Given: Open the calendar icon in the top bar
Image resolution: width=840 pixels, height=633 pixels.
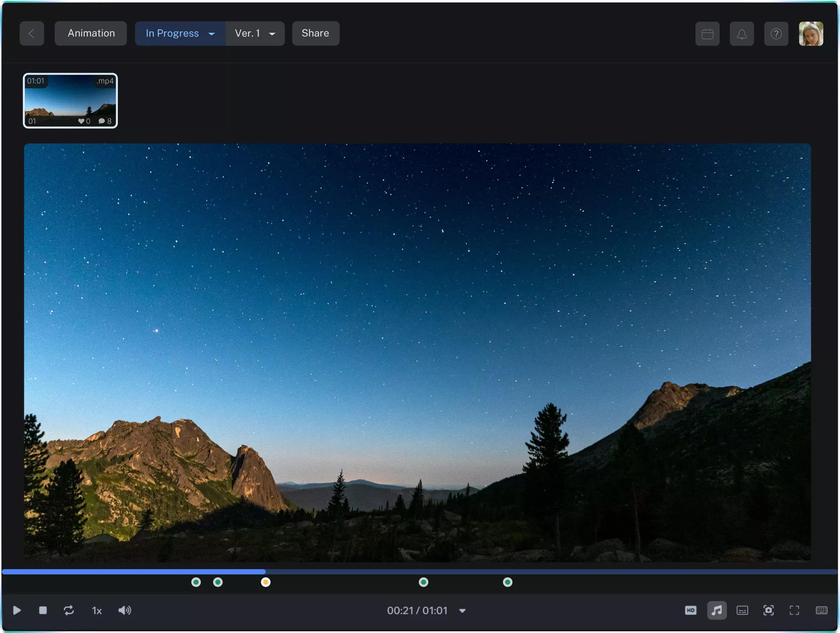Looking at the screenshot, I should point(707,33).
